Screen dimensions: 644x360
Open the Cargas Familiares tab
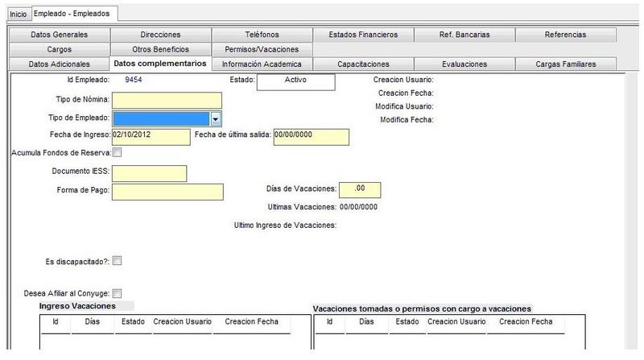pyautogui.click(x=566, y=64)
